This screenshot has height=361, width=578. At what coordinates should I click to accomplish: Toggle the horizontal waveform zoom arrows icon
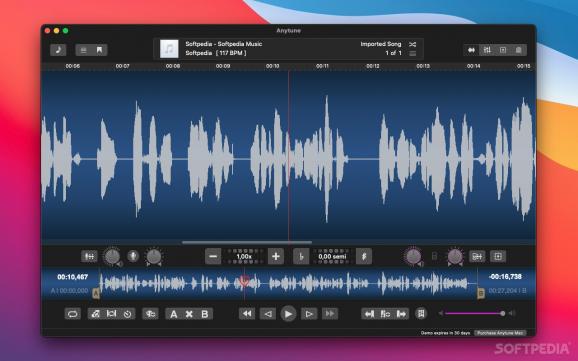pos(471,50)
